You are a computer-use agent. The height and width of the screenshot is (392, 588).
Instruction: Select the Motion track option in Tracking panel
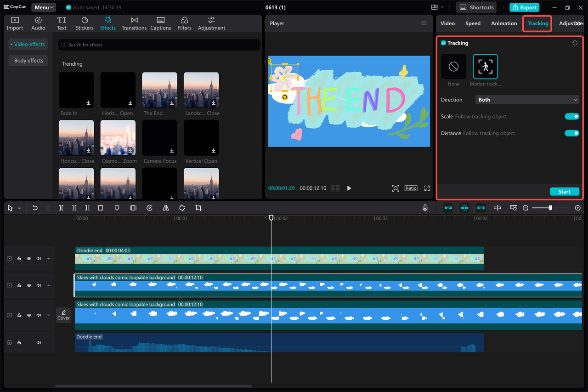pos(485,66)
